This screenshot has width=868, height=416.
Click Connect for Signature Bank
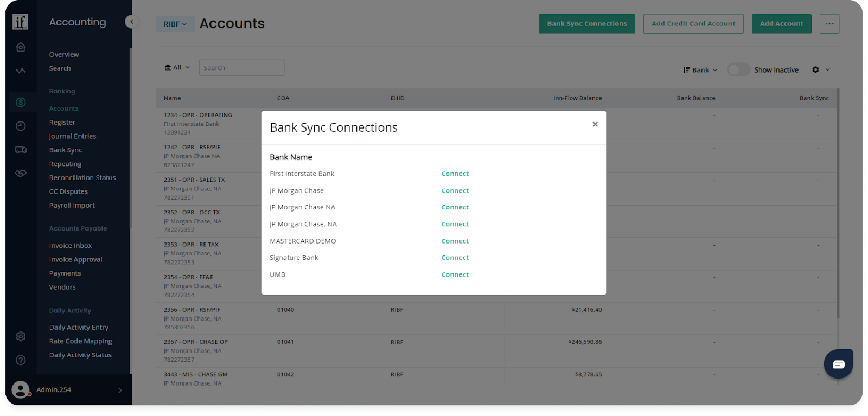coord(455,258)
